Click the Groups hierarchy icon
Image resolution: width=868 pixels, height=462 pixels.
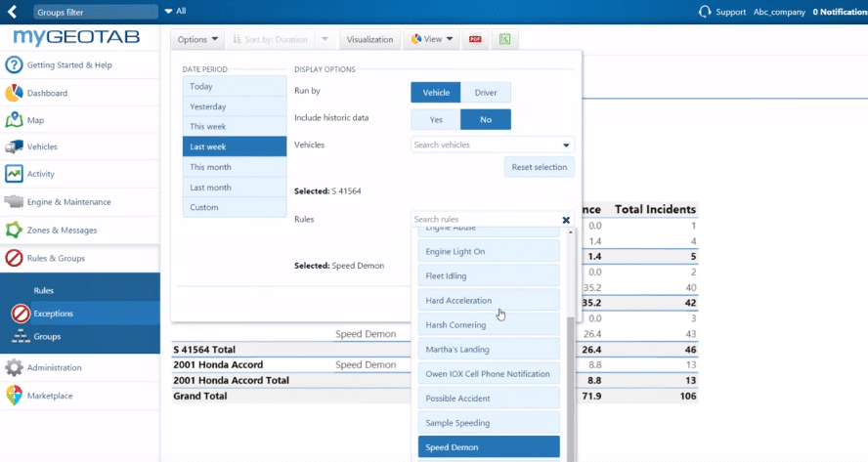point(21,336)
